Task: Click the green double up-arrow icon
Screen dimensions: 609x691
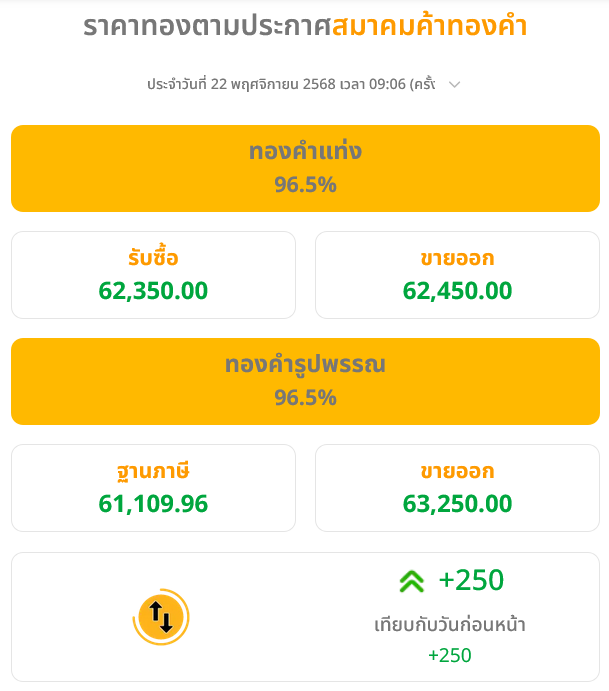Action: tap(411, 581)
